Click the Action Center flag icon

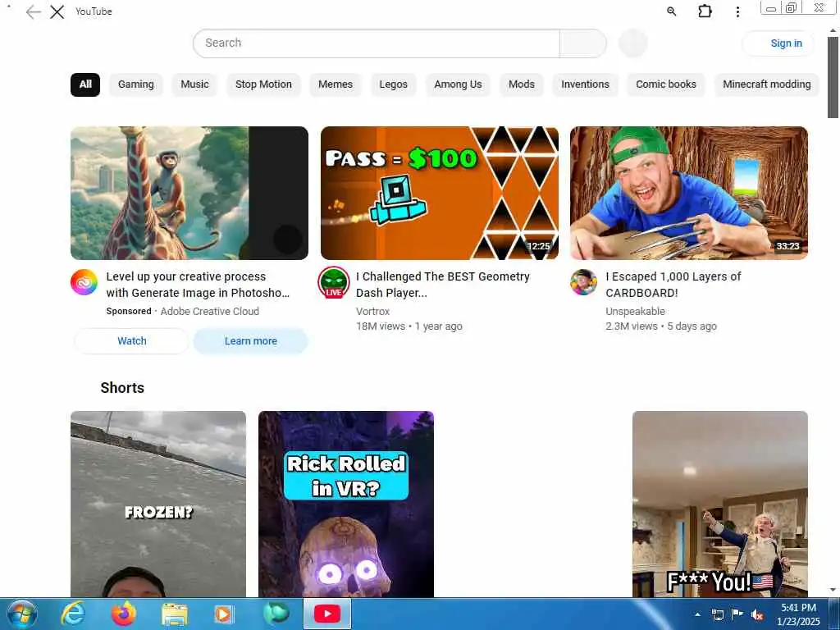(x=737, y=614)
